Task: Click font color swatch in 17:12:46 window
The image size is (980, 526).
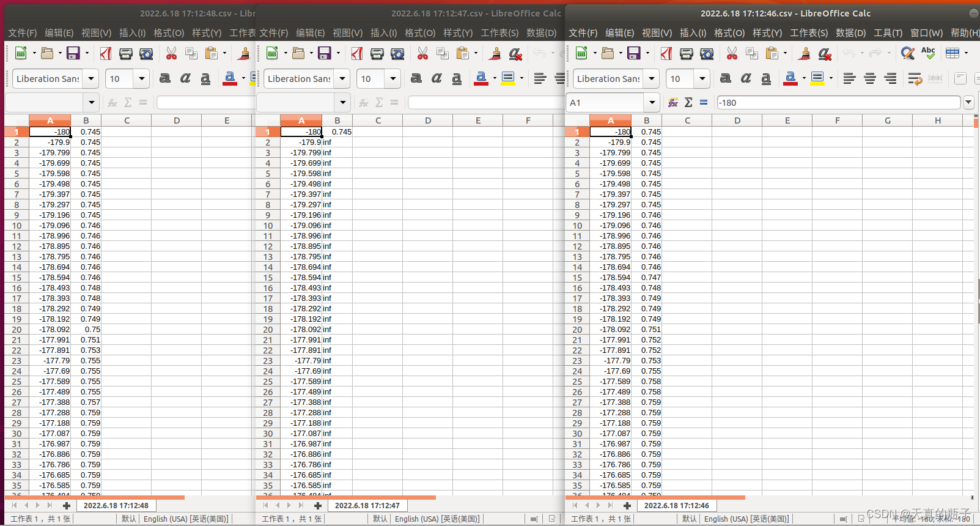Action: click(x=790, y=78)
